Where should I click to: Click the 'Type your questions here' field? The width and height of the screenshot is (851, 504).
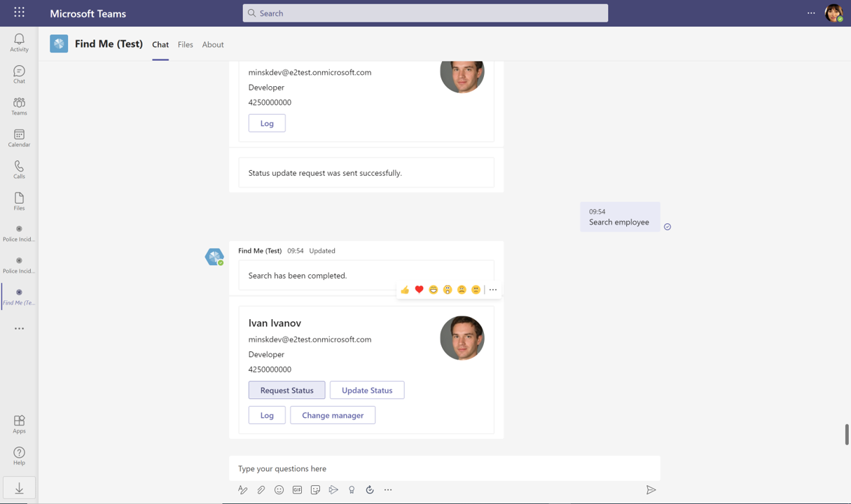pyautogui.click(x=444, y=468)
